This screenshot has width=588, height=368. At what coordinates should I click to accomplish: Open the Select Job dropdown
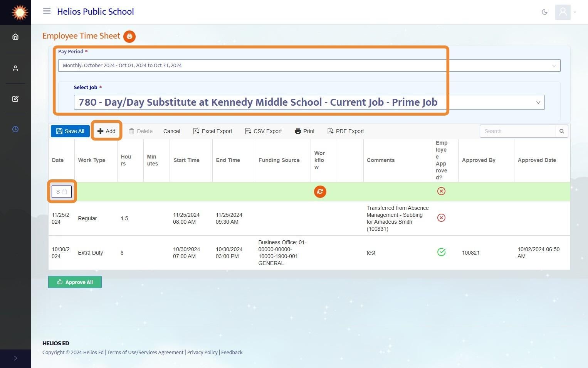point(309,102)
